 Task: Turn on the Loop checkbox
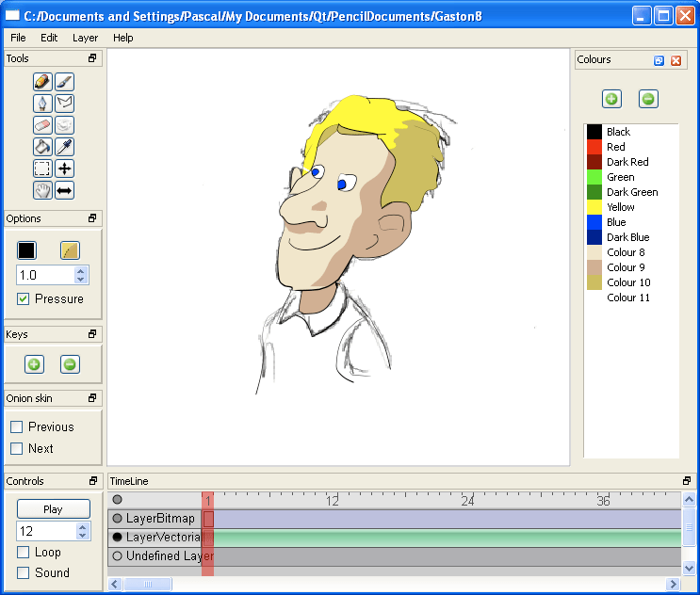(x=24, y=553)
